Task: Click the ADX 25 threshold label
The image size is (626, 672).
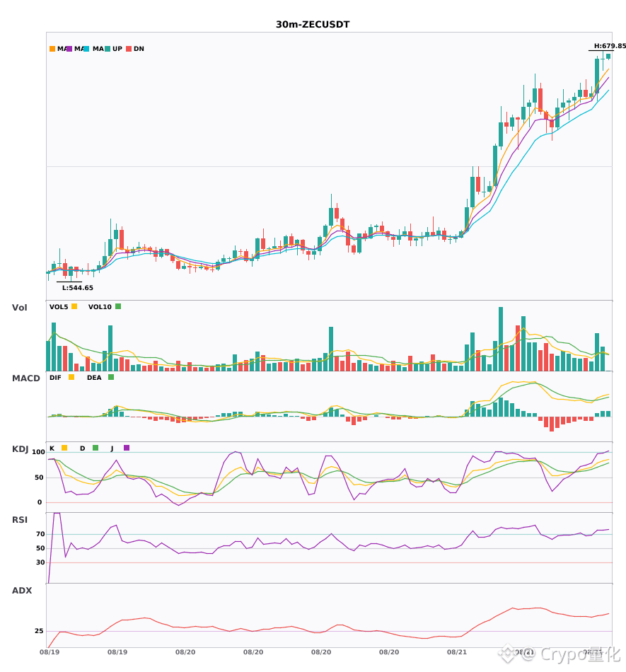Action: 39,631
